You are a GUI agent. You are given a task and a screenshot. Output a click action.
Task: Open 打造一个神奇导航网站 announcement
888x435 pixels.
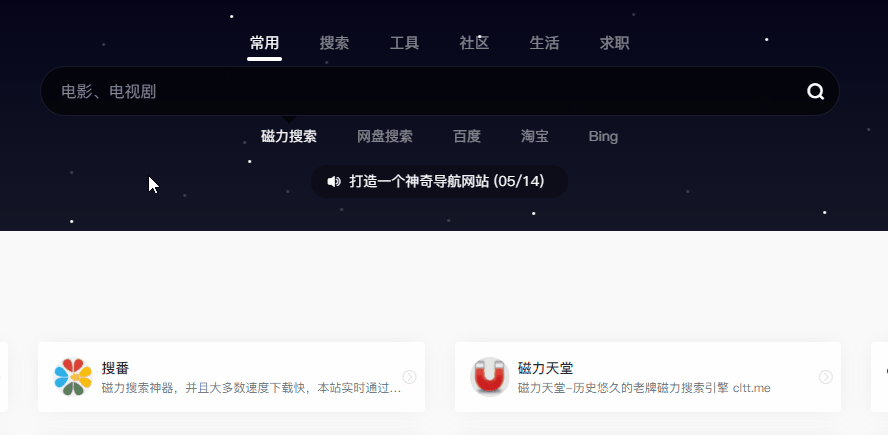pos(439,181)
